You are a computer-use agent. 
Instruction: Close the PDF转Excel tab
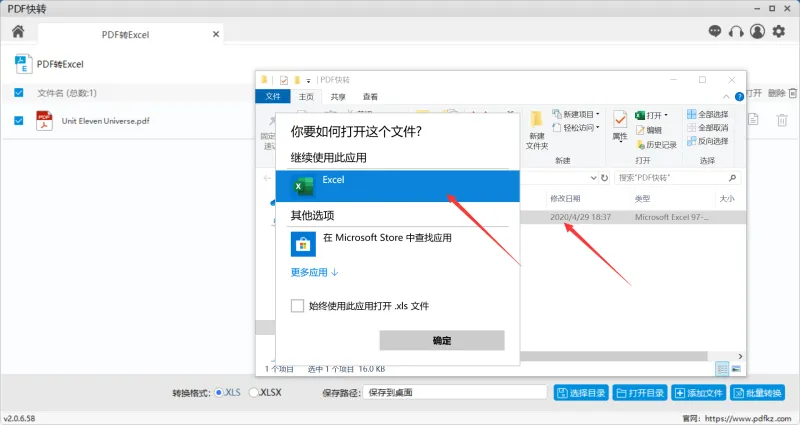216,34
